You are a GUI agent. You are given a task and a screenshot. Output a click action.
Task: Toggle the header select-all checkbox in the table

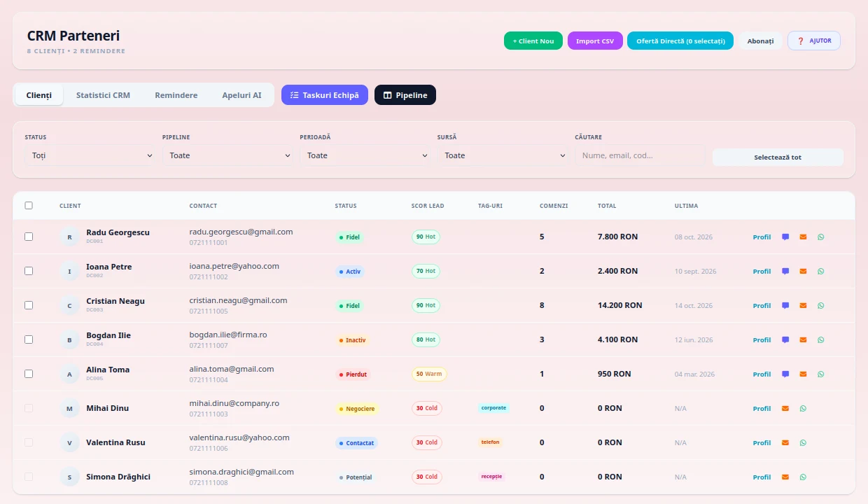(29, 206)
